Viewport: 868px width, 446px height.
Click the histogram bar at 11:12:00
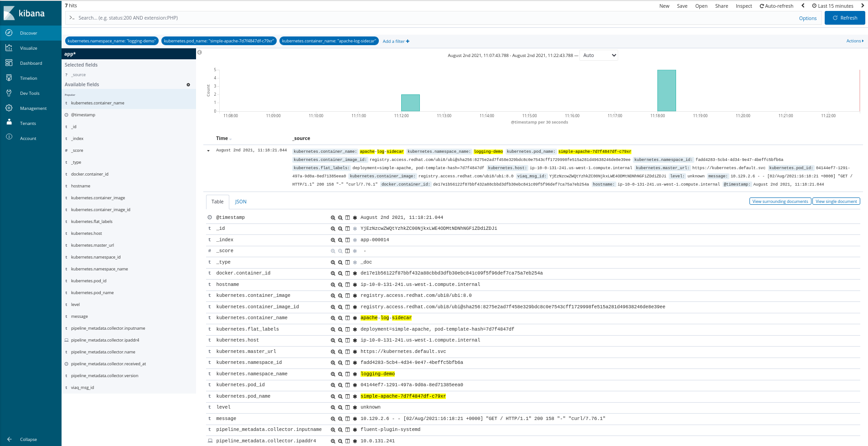pos(410,103)
